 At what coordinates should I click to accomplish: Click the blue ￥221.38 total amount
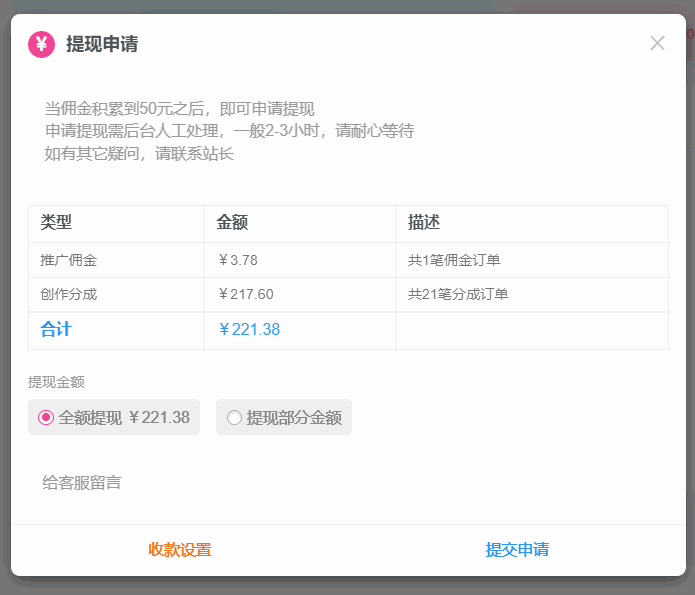[x=249, y=329]
